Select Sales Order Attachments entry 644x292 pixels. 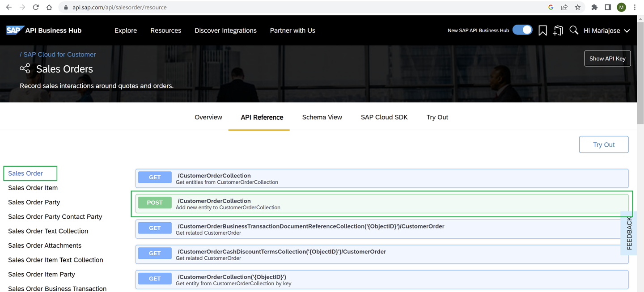click(45, 245)
